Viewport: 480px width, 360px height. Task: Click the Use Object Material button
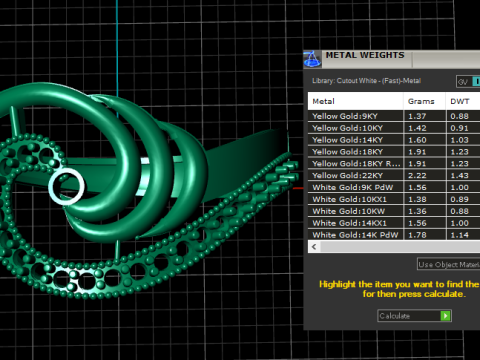[x=449, y=264]
